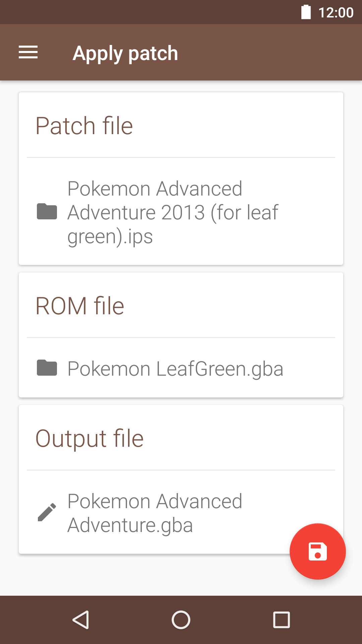
Task: Tap the Output file card heading
Action: pyautogui.click(x=89, y=438)
